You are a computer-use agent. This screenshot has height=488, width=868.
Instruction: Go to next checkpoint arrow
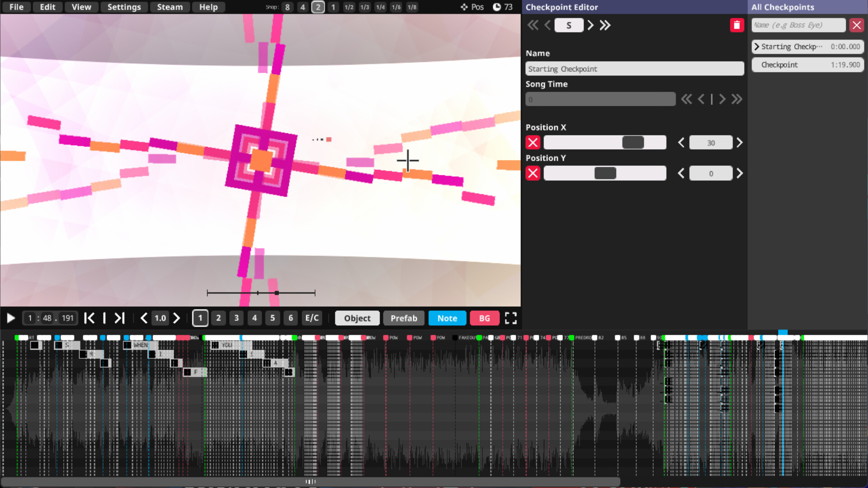point(590,25)
